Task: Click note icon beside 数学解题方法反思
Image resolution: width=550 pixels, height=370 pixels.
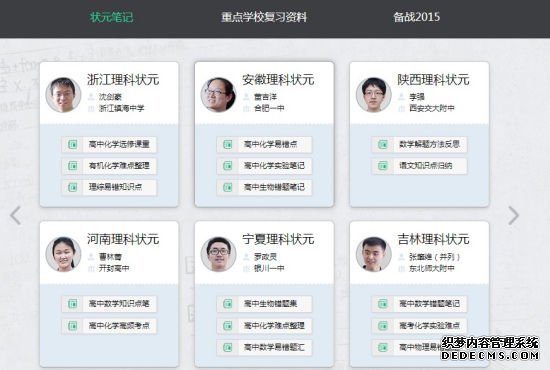Action: pyautogui.click(x=383, y=144)
